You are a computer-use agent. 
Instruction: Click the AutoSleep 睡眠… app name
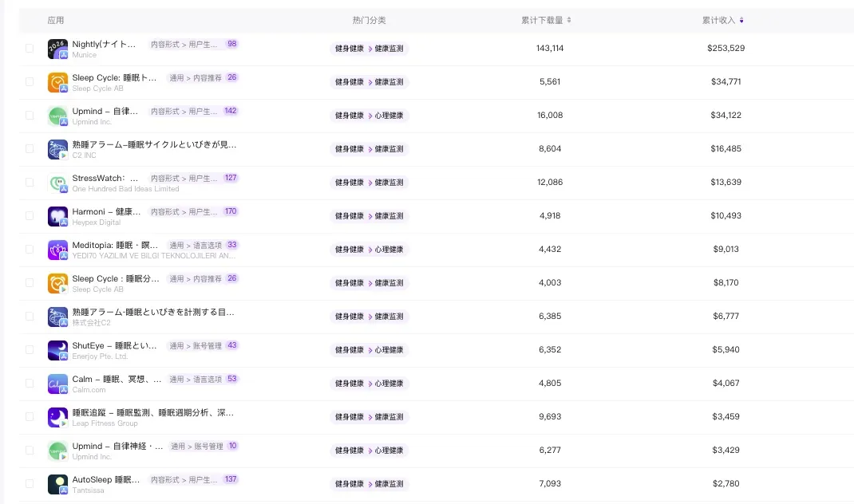pos(105,479)
